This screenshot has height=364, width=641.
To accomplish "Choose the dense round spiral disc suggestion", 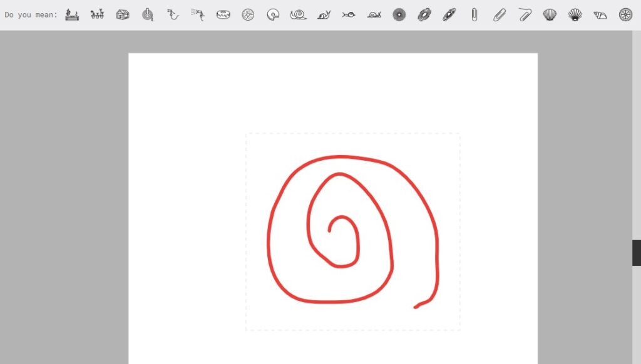I will point(399,15).
